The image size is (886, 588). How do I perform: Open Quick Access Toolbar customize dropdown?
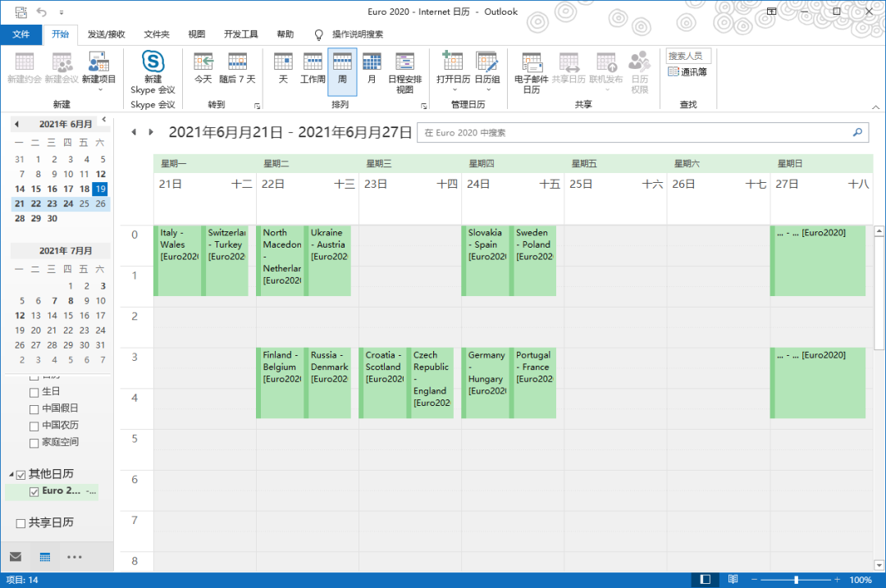[61, 11]
